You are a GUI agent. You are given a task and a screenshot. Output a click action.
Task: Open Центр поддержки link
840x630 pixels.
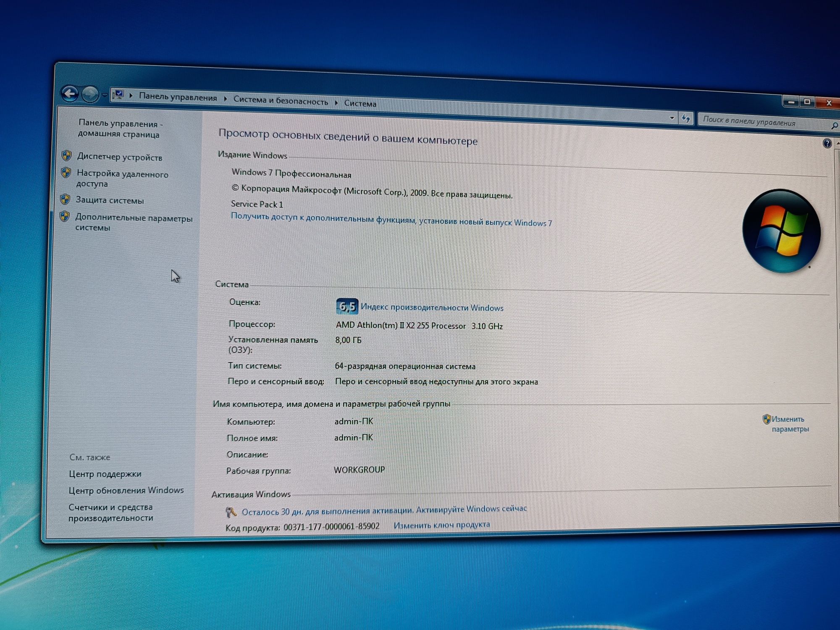tap(105, 474)
